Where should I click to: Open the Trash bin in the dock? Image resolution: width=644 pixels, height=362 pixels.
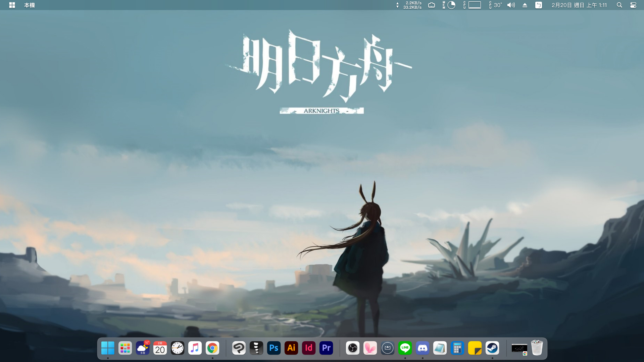point(537,348)
